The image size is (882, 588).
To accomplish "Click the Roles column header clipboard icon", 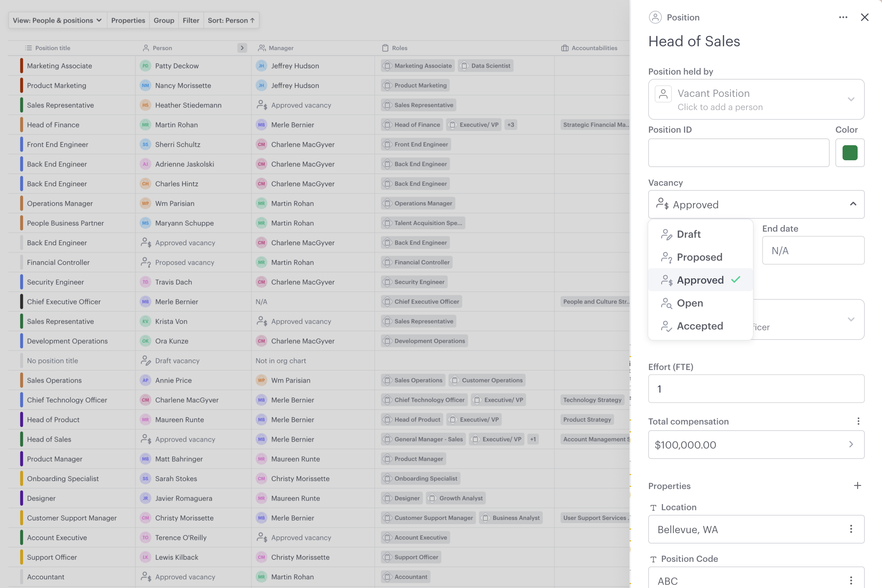I will [385, 48].
